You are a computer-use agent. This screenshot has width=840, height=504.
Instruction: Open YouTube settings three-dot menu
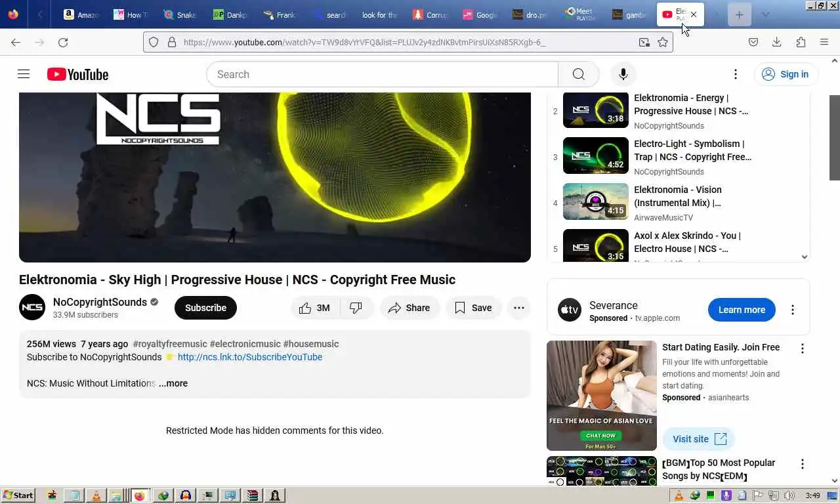736,74
